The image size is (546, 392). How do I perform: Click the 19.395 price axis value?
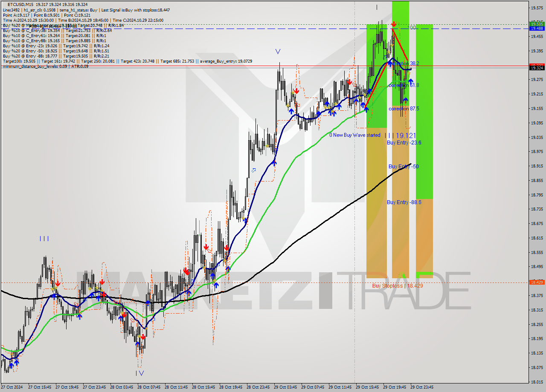point(537,51)
